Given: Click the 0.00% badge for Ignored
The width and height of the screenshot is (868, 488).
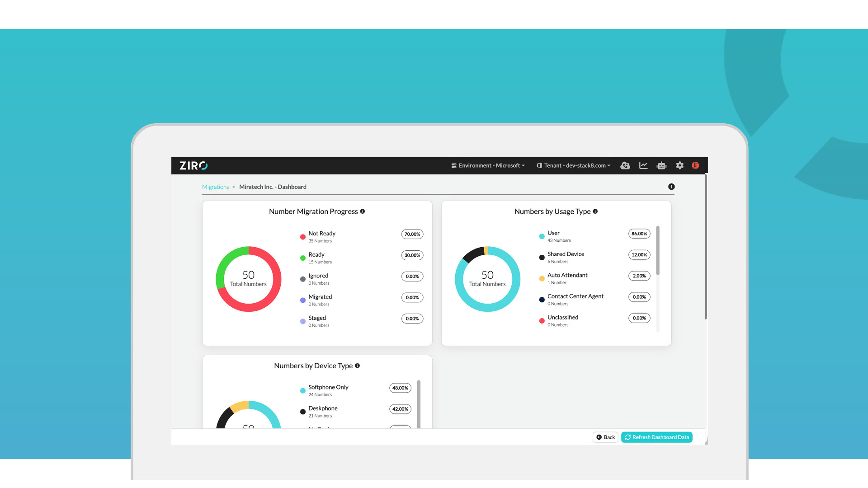Looking at the screenshot, I should tap(412, 276).
